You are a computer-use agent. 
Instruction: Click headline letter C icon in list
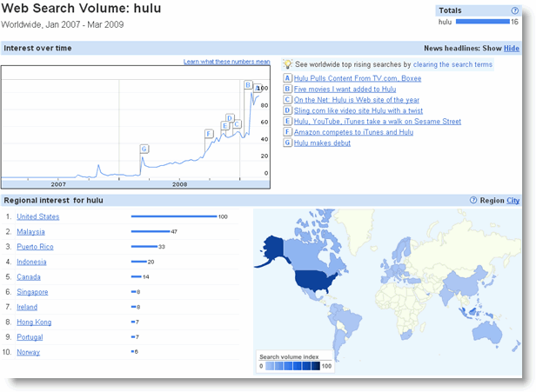pos(287,99)
